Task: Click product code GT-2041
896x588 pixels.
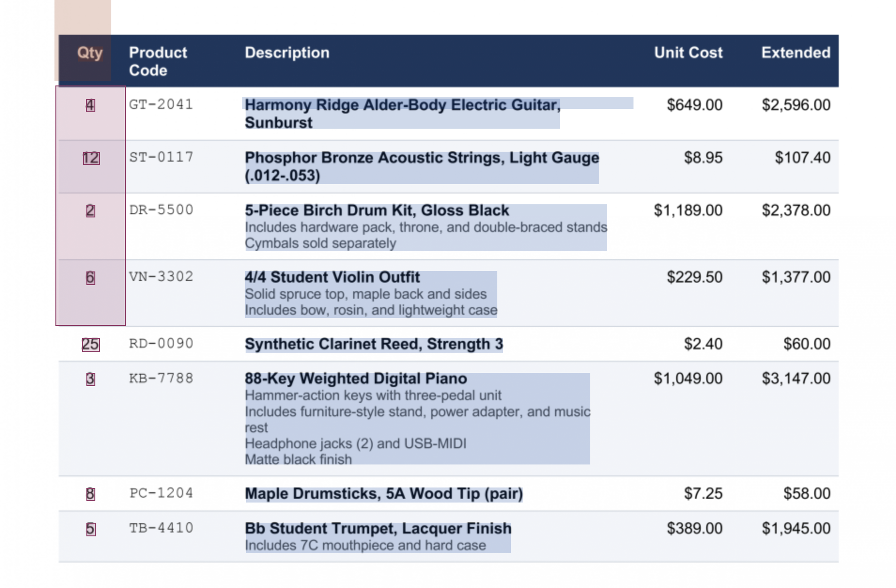Action: click(161, 104)
